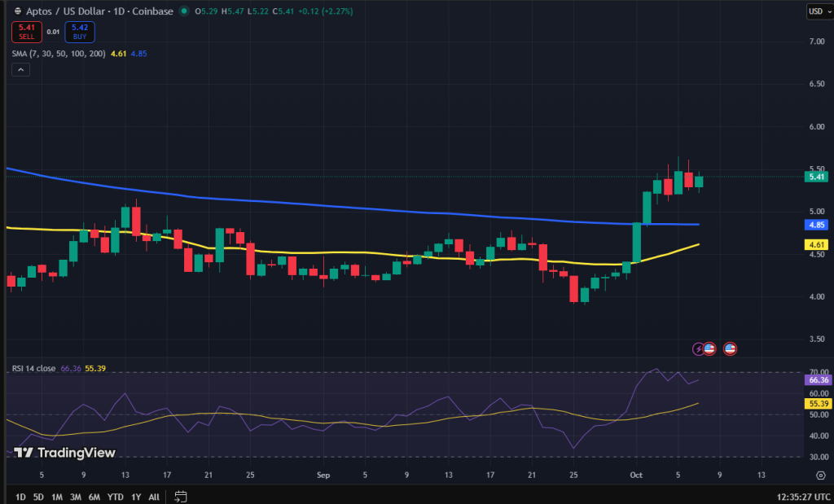The height and width of the screenshot is (504, 834).
Task: Click the 7.00 price scale label
Action: pos(816,42)
